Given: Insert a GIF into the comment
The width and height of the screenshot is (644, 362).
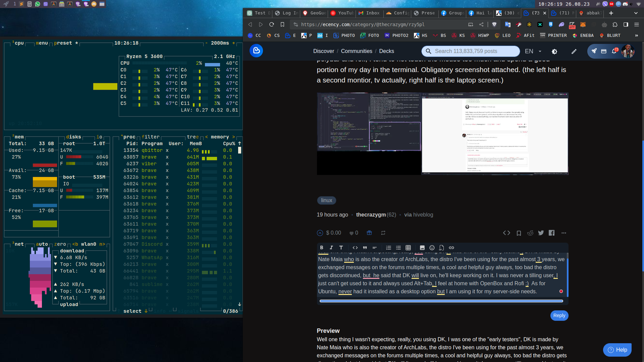Looking at the screenshot, I should click(441, 248).
